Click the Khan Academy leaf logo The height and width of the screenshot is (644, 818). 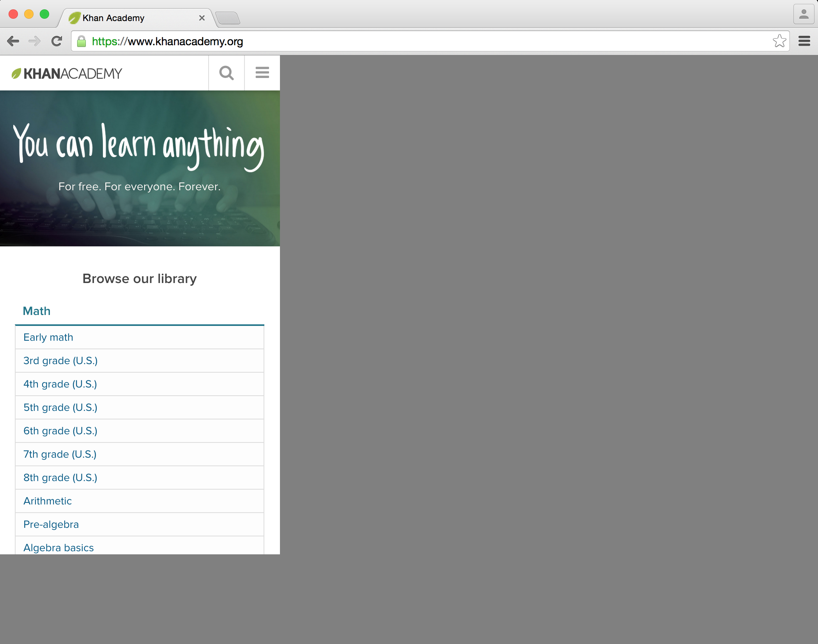(16, 73)
